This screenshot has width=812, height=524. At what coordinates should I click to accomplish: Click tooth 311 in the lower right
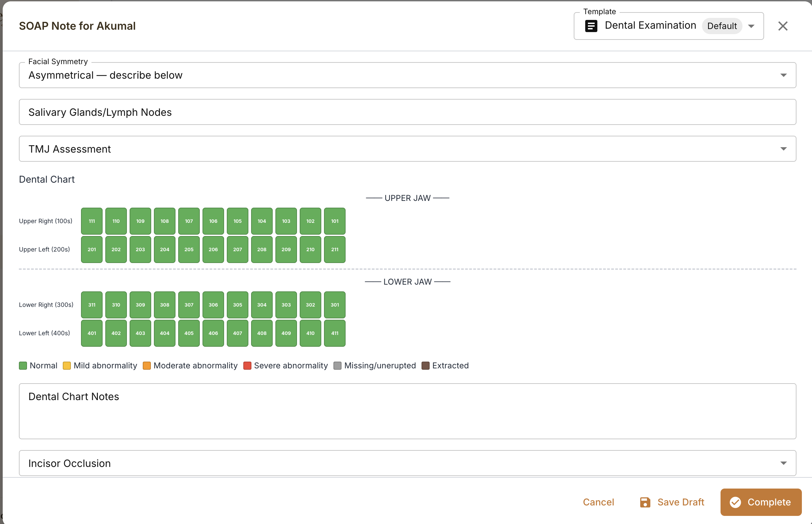(92, 305)
